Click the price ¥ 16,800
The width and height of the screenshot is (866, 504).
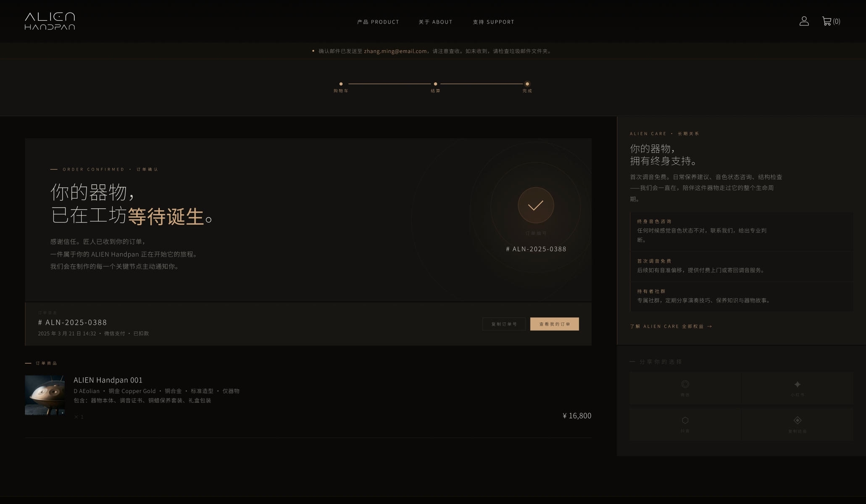pos(577,416)
